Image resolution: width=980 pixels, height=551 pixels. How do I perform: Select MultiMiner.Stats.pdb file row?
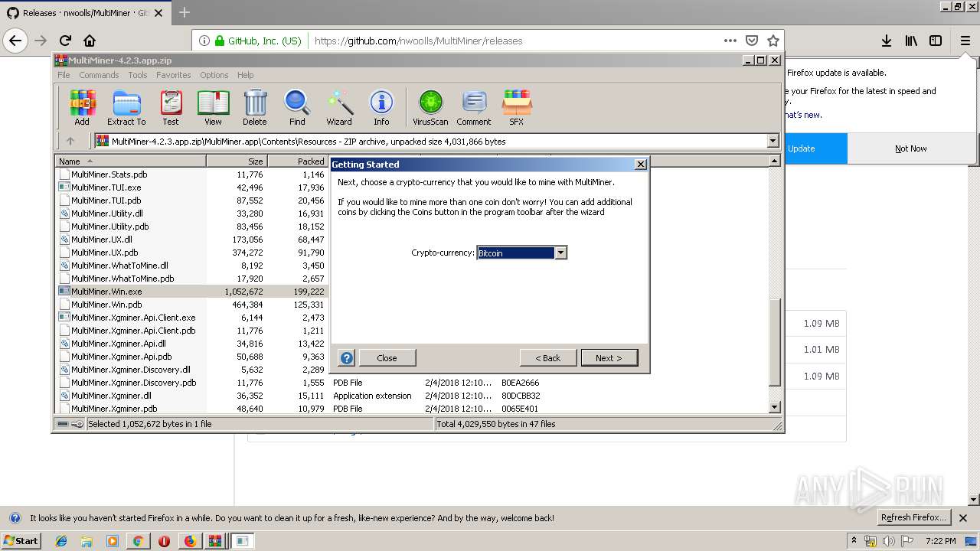[191, 174]
